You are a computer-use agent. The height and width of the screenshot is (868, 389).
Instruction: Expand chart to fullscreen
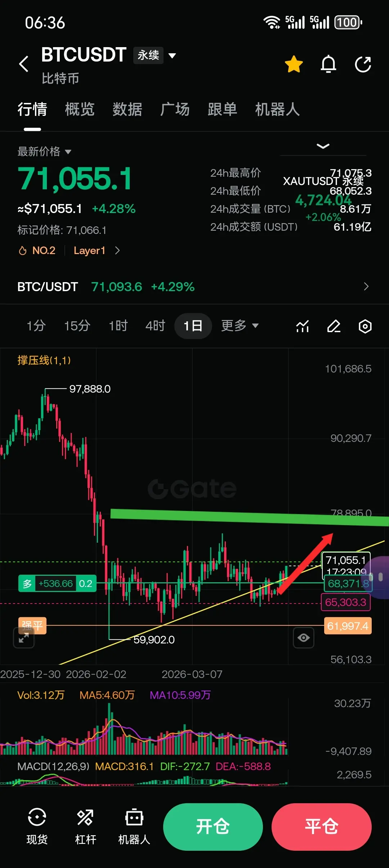click(x=24, y=638)
